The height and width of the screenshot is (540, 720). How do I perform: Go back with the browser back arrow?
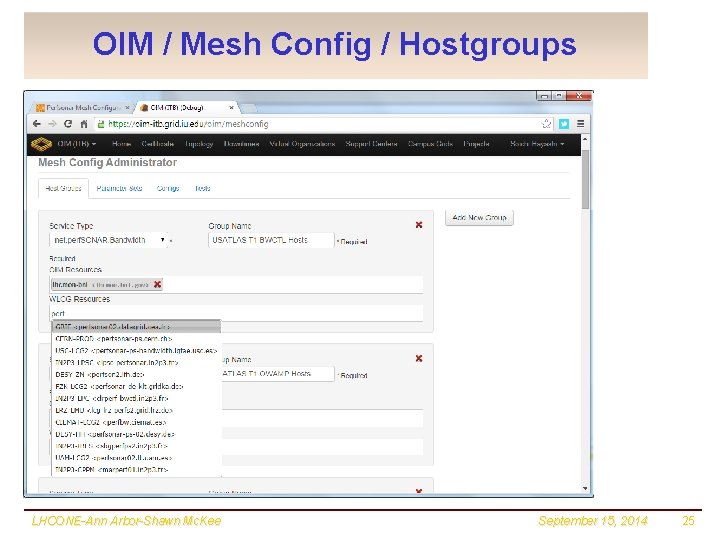37,124
